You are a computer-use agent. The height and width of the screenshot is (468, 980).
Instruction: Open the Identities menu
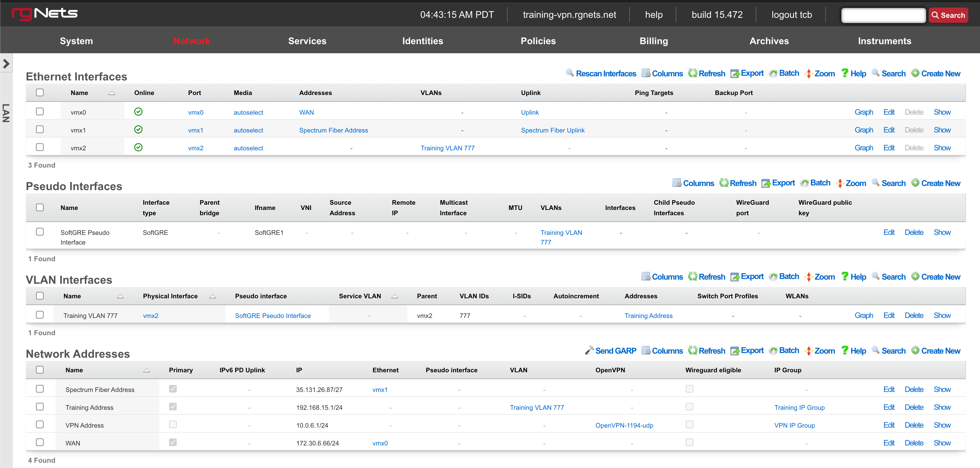(423, 41)
